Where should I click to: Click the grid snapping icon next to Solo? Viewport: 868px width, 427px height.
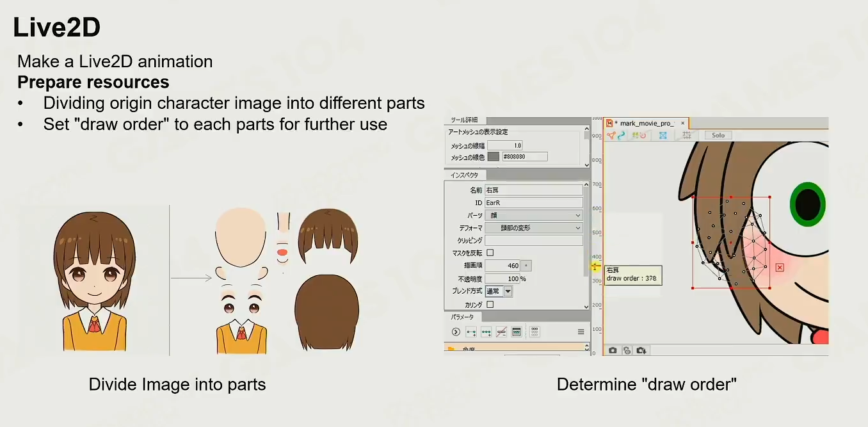coord(687,135)
